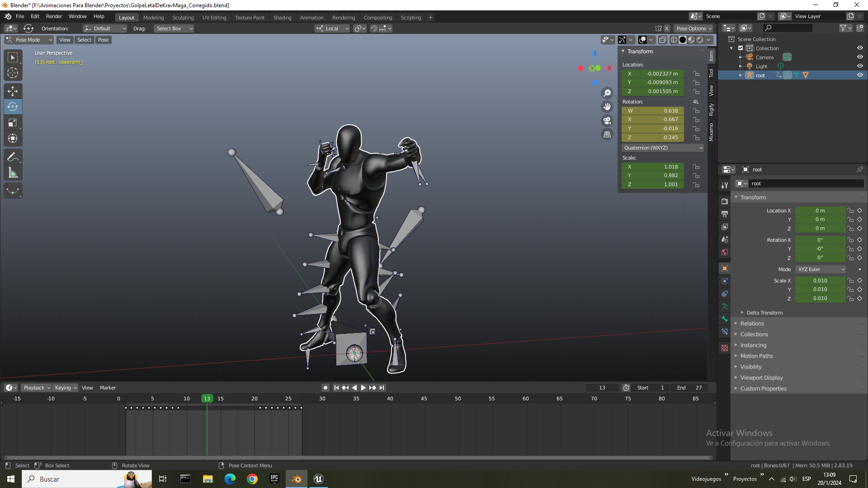Select the Annotate pencil tool
This screenshot has width=868, height=488.
[x=13, y=157]
